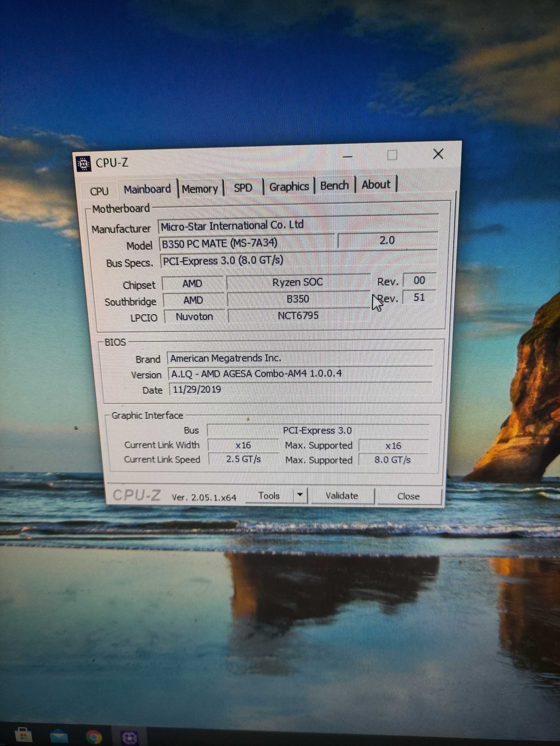The height and width of the screenshot is (746, 560).
Task: Click the Southbridge Rev. value '51'
Action: tap(419, 297)
